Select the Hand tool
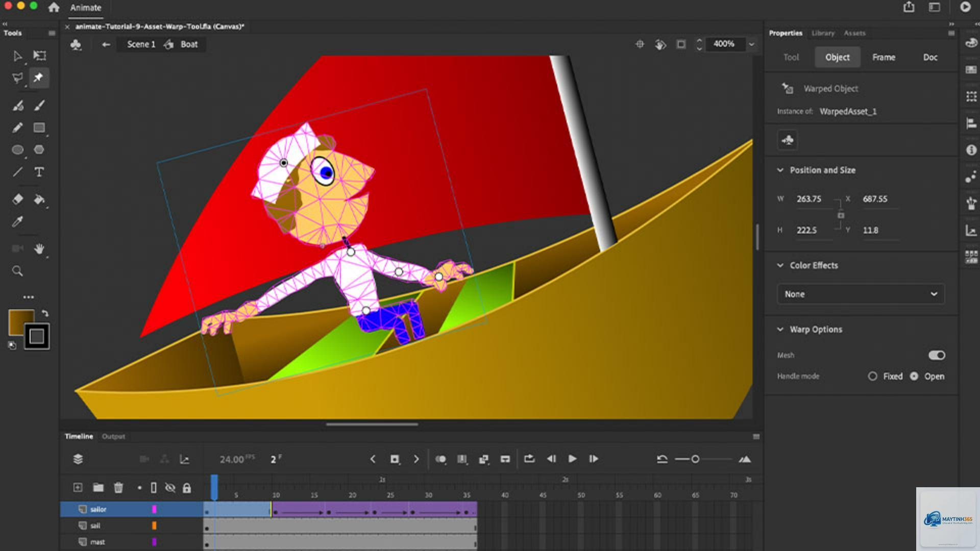980x551 pixels. tap(39, 249)
